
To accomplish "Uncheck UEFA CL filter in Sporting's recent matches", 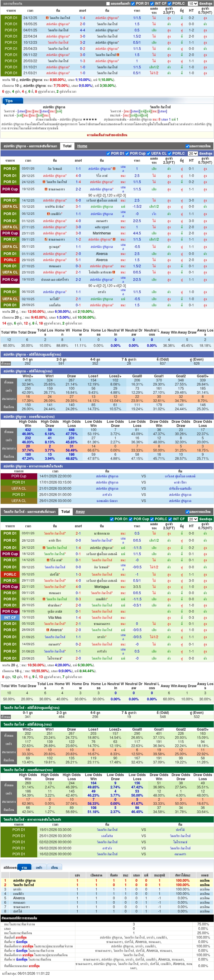I will coord(148,153).
